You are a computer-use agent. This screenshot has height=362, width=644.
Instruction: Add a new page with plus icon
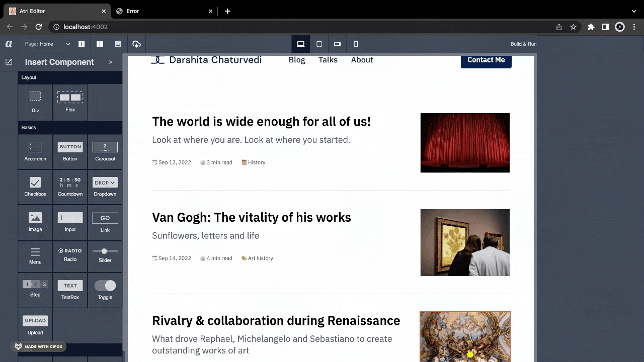point(82,44)
